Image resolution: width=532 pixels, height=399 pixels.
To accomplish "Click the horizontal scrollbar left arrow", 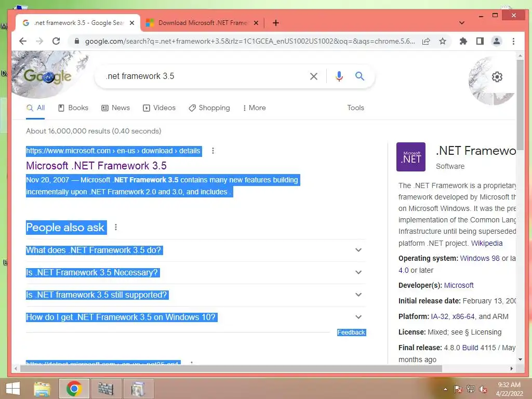I will pyautogui.click(x=16, y=368).
